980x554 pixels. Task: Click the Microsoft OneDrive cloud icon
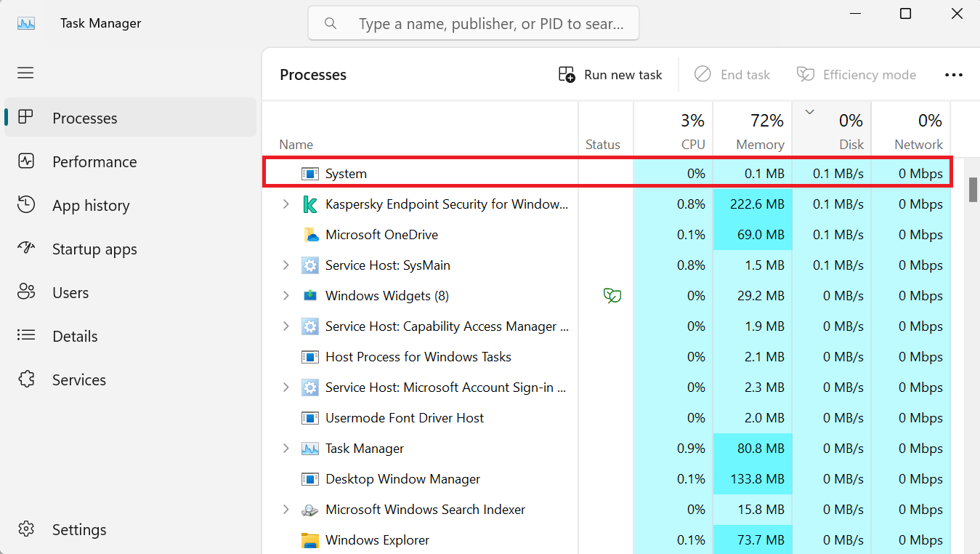(310, 235)
